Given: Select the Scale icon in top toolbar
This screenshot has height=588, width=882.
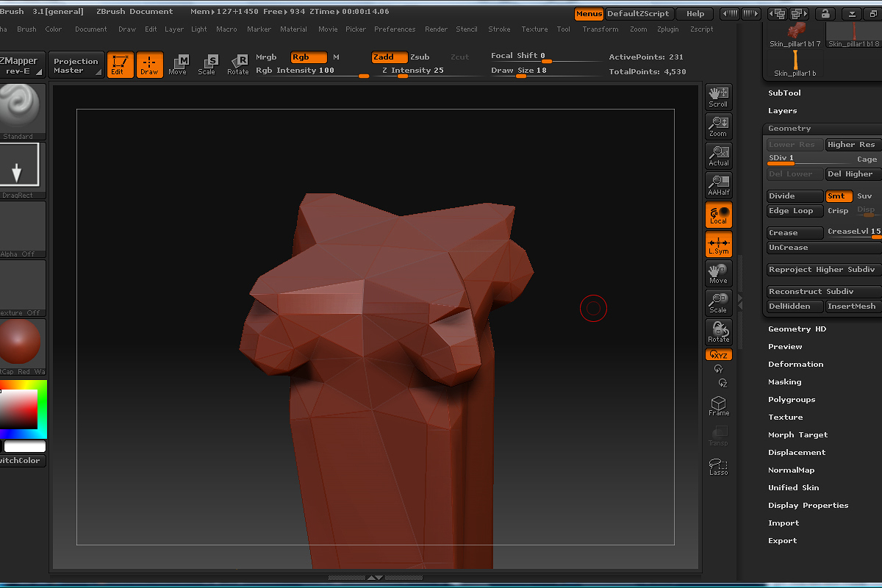Looking at the screenshot, I should [207, 65].
